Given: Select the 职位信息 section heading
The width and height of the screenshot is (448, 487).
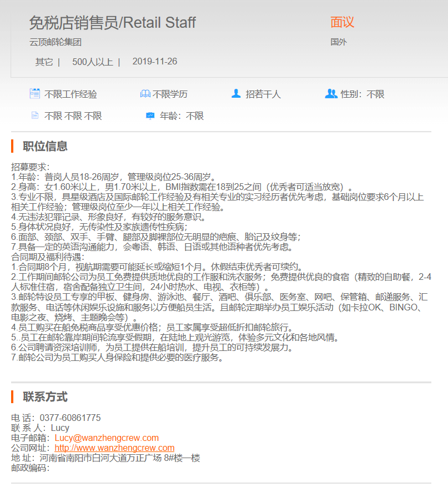Looking at the screenshot, I should pos(45,146).
